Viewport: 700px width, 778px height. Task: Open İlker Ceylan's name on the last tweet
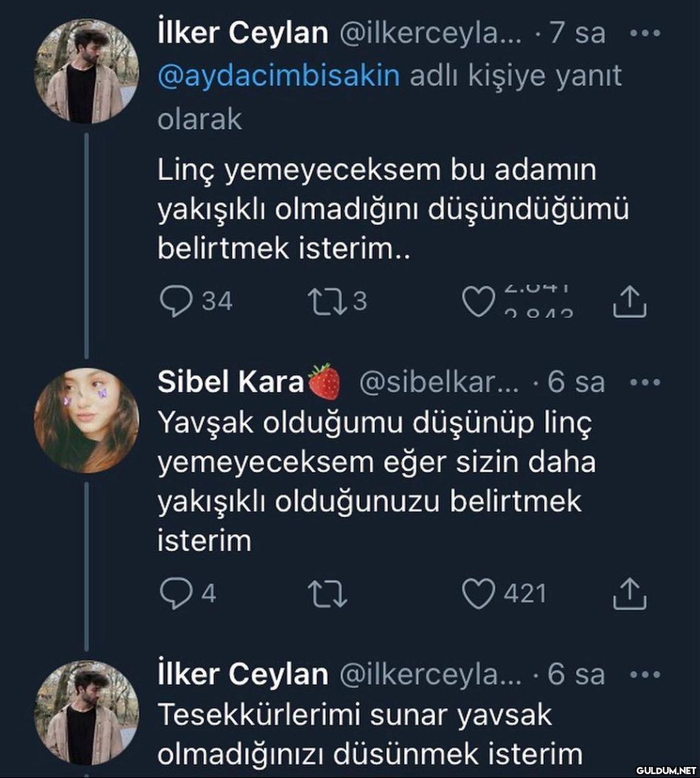[x=242, y=674]
